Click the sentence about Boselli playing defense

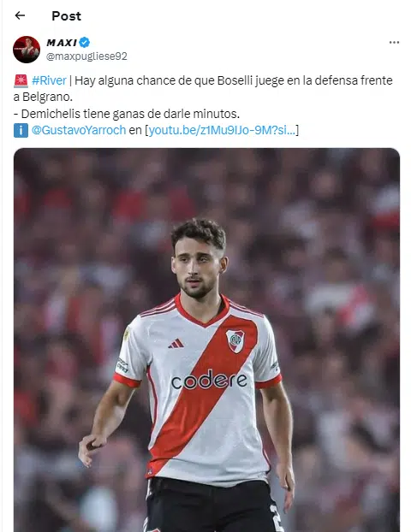tap(234, 80)
